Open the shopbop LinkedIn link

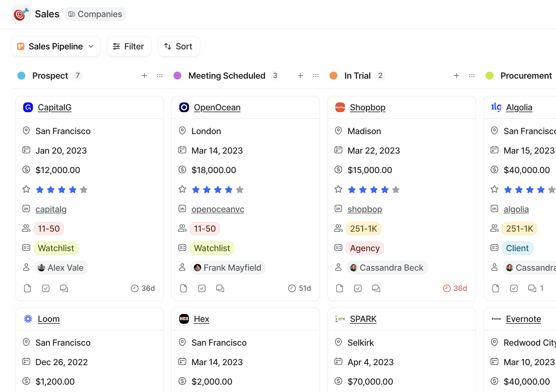[x=365, y=209]
